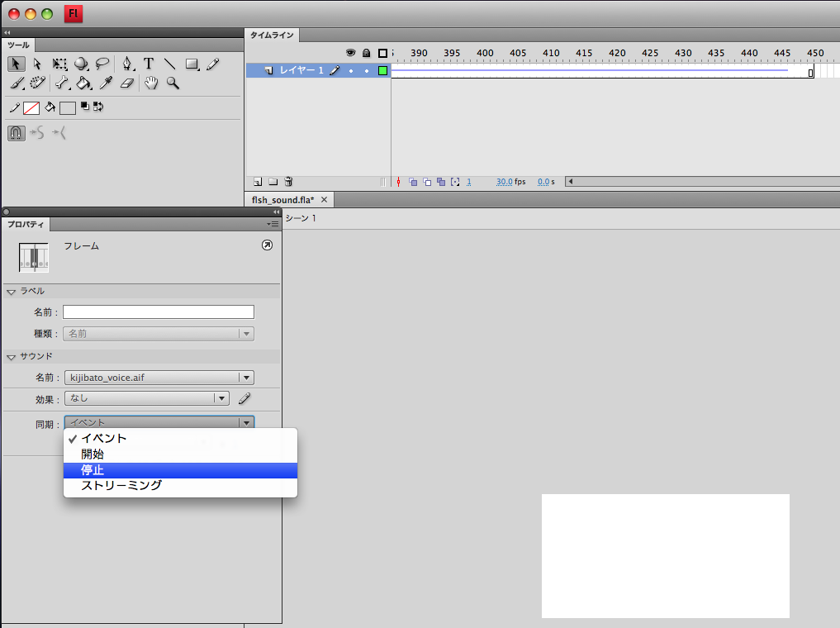Screen dimensions: 840x628
Task: Toggle Onion Skin button
Action: 413,182
